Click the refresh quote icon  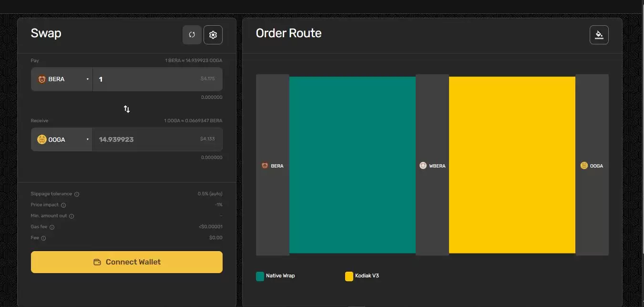pyautogui.click(x=192, y=35)
